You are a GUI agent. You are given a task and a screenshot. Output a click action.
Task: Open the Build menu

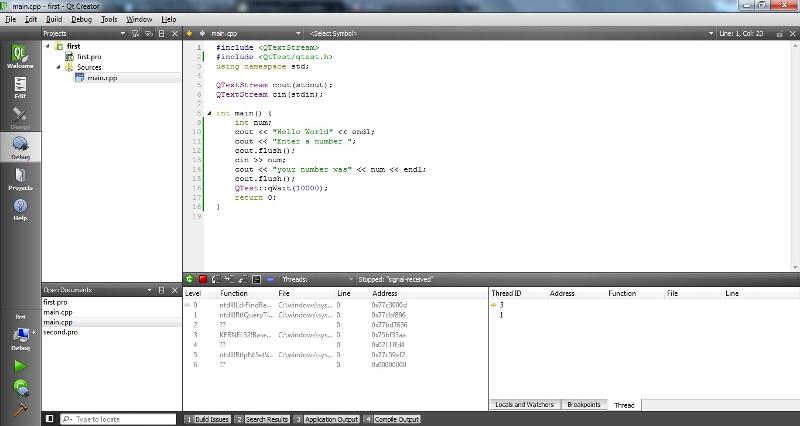pyautogui.click(x=54, y=19)
